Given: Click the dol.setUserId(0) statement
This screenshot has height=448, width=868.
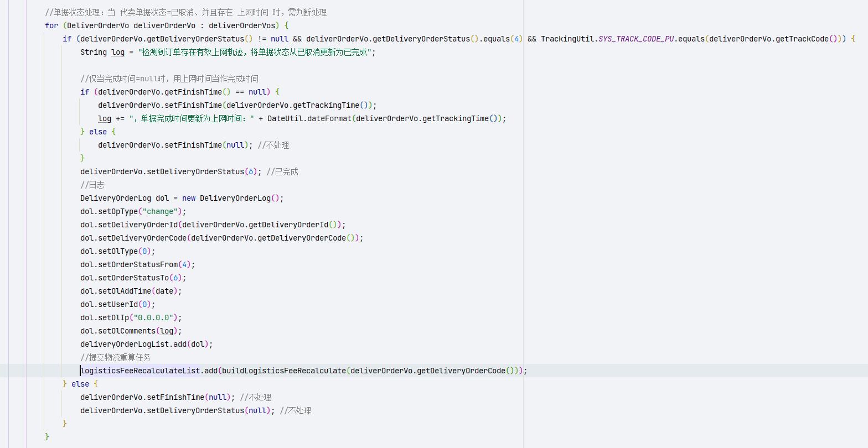Looking at the screenshot, I should coord(117,304).
